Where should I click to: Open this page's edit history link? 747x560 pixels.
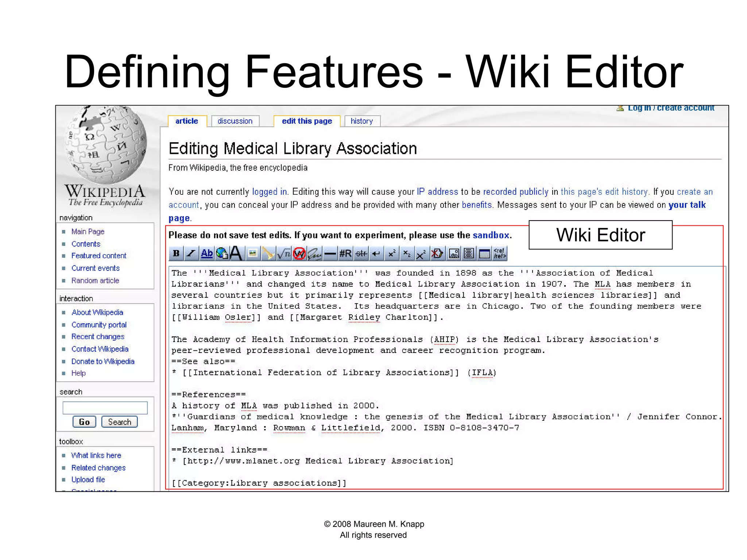click(605, 192)
